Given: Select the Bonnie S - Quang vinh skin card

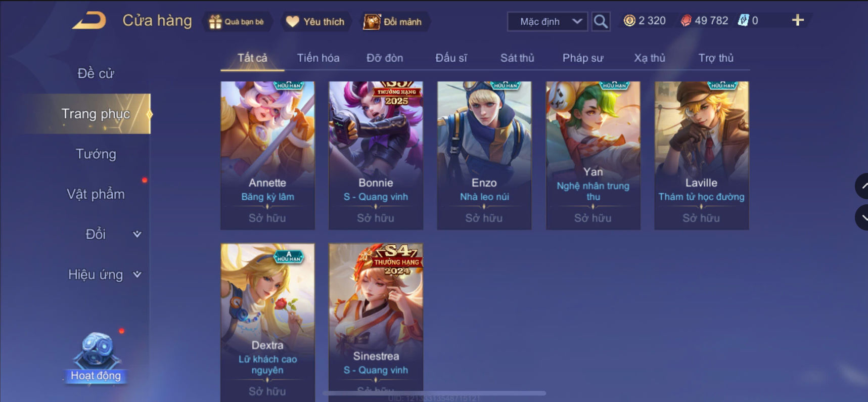Looking at the screenshot, I should click(x=376, y=155).
